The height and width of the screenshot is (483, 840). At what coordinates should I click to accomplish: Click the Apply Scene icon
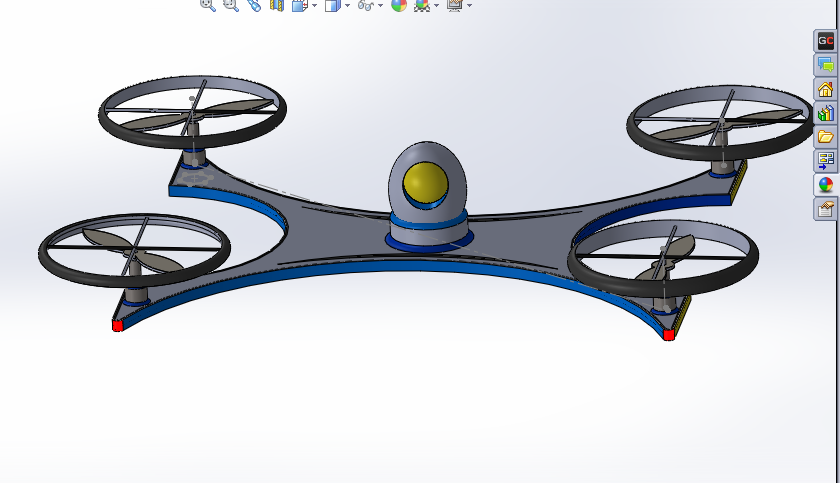pyautogui.click(x=422, y=5)
